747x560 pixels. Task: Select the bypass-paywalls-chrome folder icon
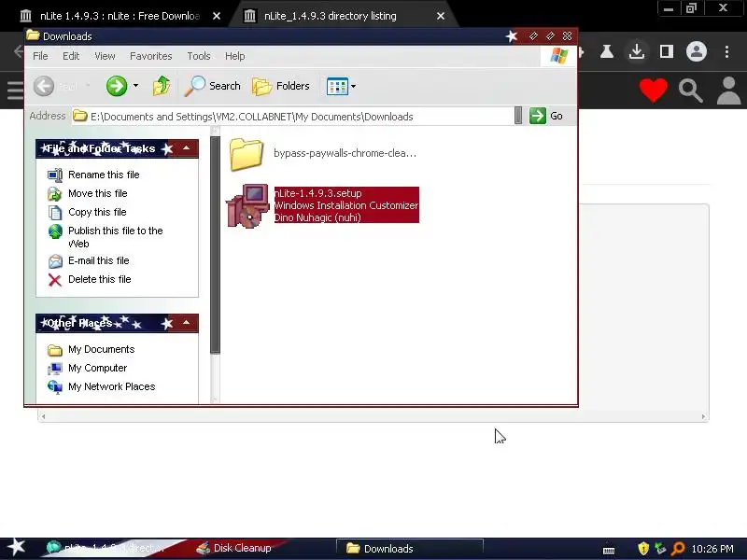pos(247,154)
